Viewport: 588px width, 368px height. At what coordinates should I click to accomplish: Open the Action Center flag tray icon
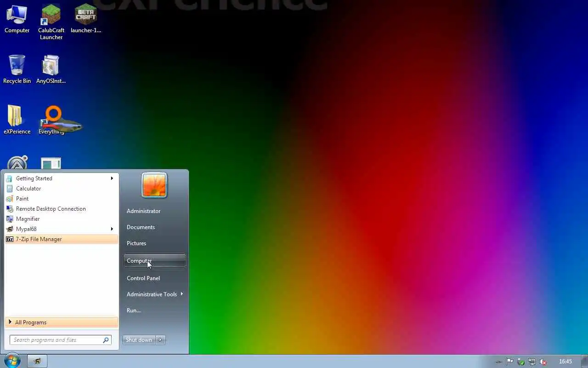tap(509, 362)
